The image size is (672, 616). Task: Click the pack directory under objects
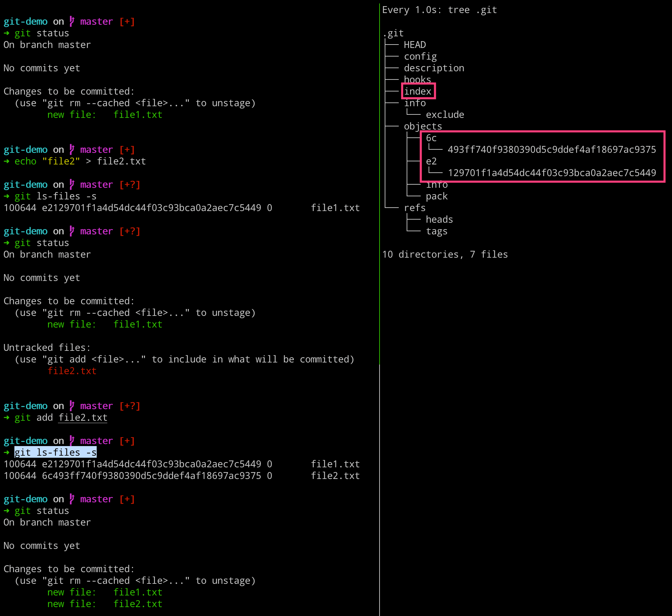pyautogui.click(x=437, y=196)
